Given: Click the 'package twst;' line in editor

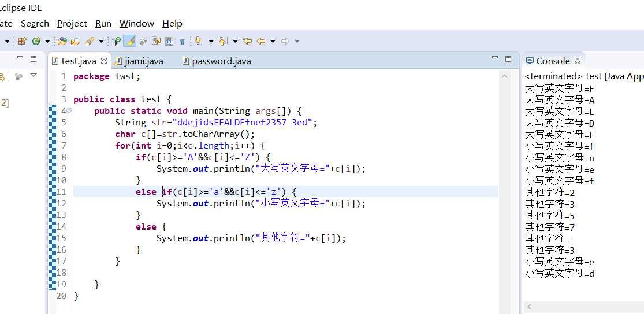Looking at the screenshot, I should (x=107, y=76).
